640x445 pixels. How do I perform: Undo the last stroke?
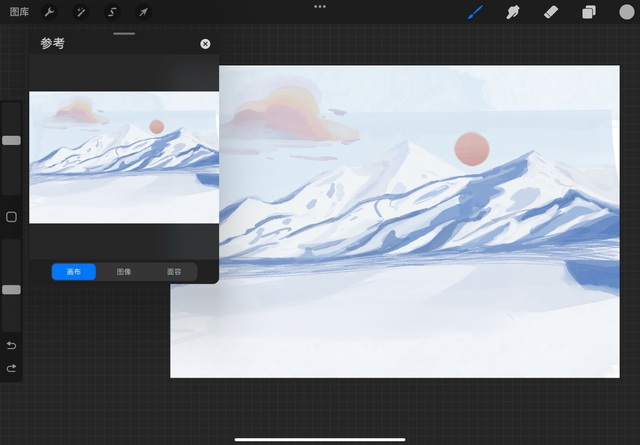[x=11, y=346]
